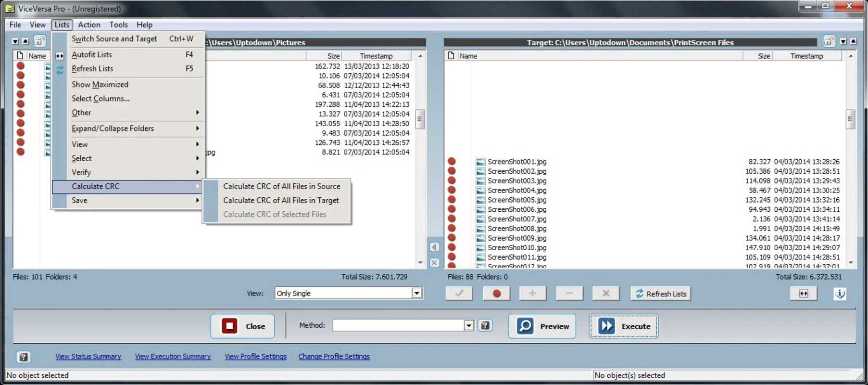Click the Close button
Screen dimensions: 868x385
pos(242,326)
